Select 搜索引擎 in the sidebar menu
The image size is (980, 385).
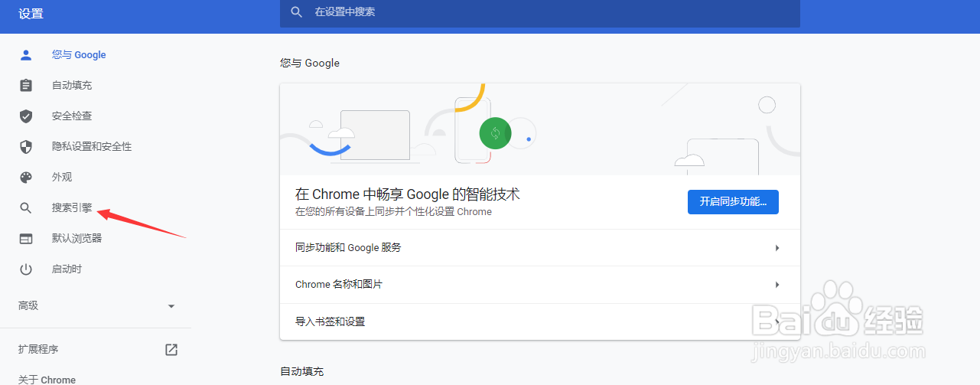(x=72, y=207)
